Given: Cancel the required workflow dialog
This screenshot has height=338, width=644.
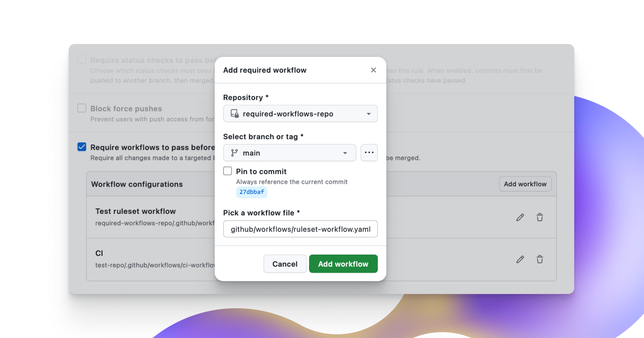Looking at the screenshot, I should [x=285, y=263].
